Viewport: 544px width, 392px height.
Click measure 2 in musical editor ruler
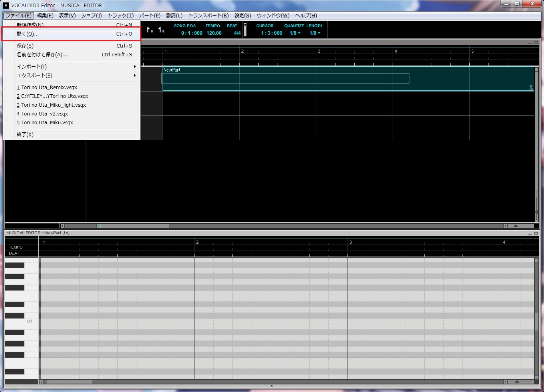pos(197,242)
